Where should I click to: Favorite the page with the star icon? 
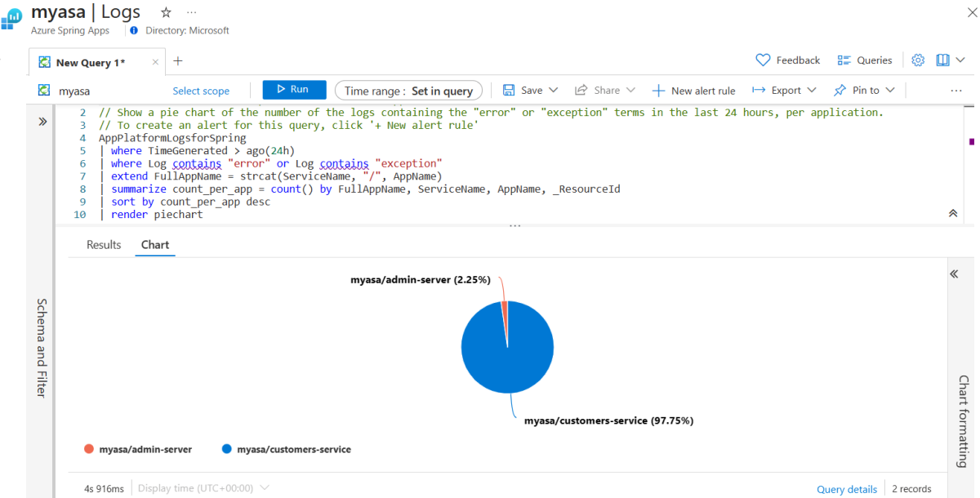(166, 12)
